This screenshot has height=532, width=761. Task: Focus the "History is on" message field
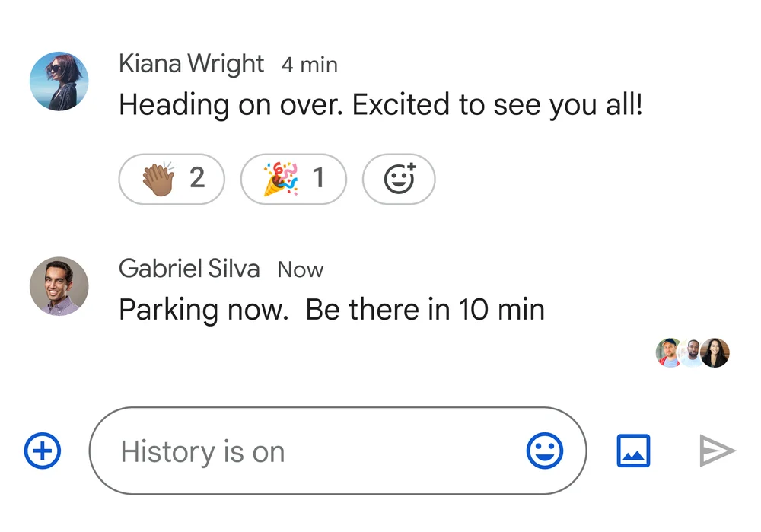click(x=304, y=451)
